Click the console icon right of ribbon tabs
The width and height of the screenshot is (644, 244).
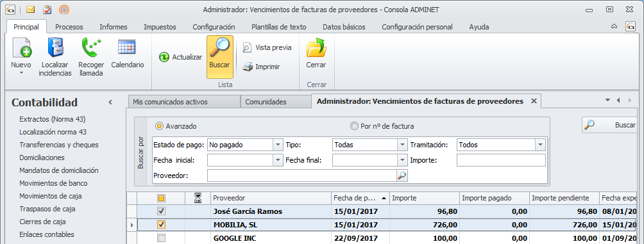point(631,27)
